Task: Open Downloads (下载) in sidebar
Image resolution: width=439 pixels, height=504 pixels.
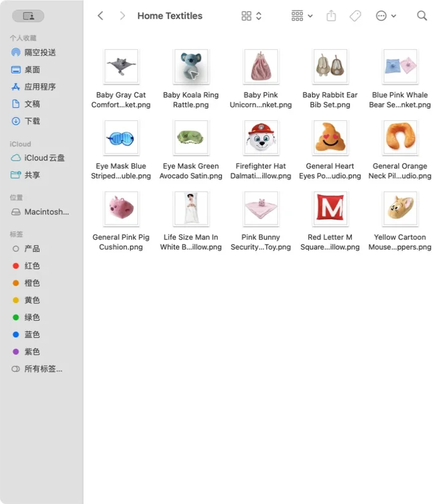Action: click(26, 121)
